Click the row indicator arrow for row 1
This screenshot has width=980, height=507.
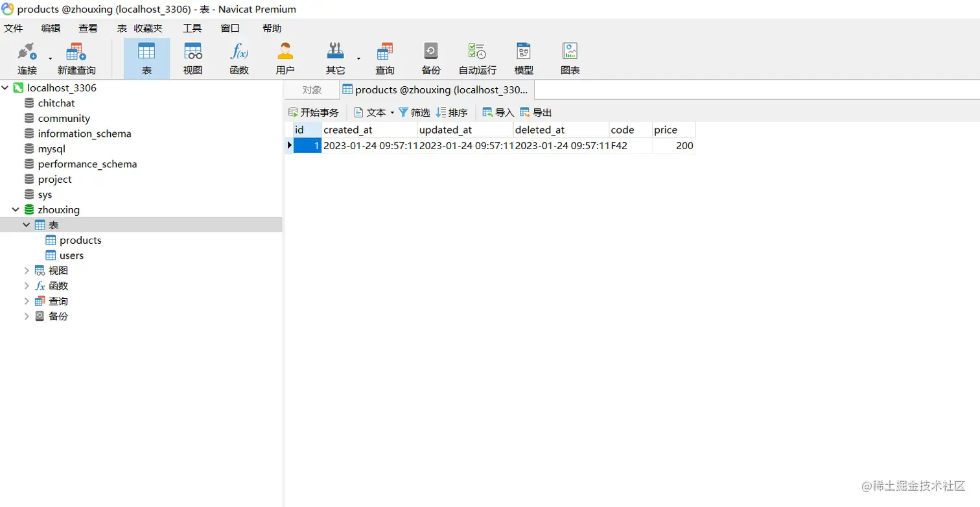pos(289,146)
